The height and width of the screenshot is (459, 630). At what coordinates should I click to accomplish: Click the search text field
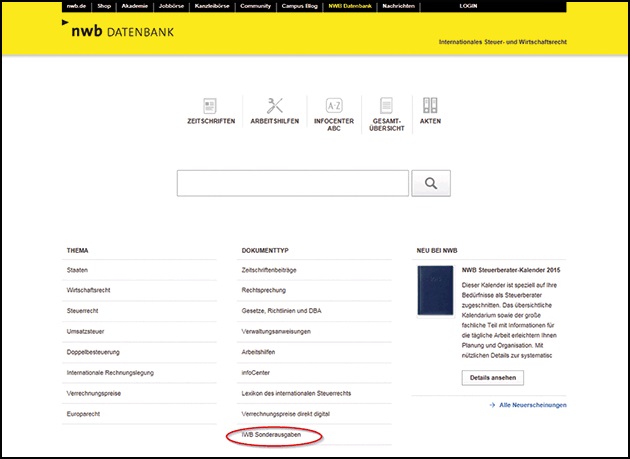click(x=292, y=183)
